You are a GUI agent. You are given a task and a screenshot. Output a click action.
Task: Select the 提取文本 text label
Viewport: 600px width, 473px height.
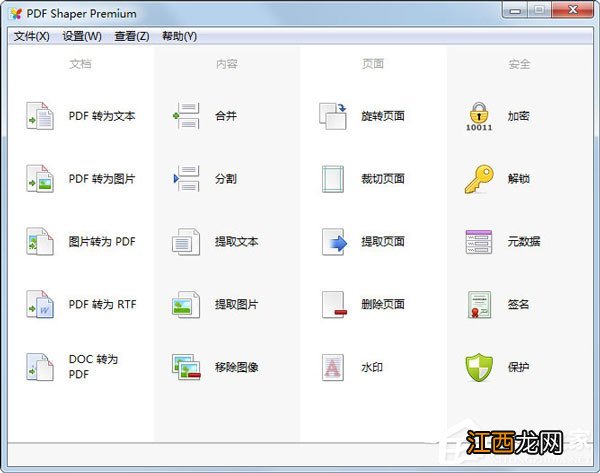pos(236,241)
